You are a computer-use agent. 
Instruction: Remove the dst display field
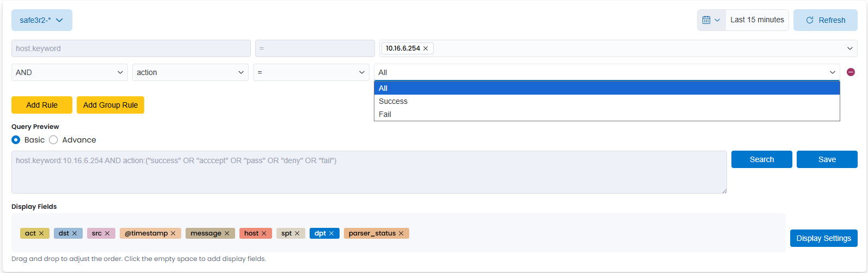click(75, 233)
